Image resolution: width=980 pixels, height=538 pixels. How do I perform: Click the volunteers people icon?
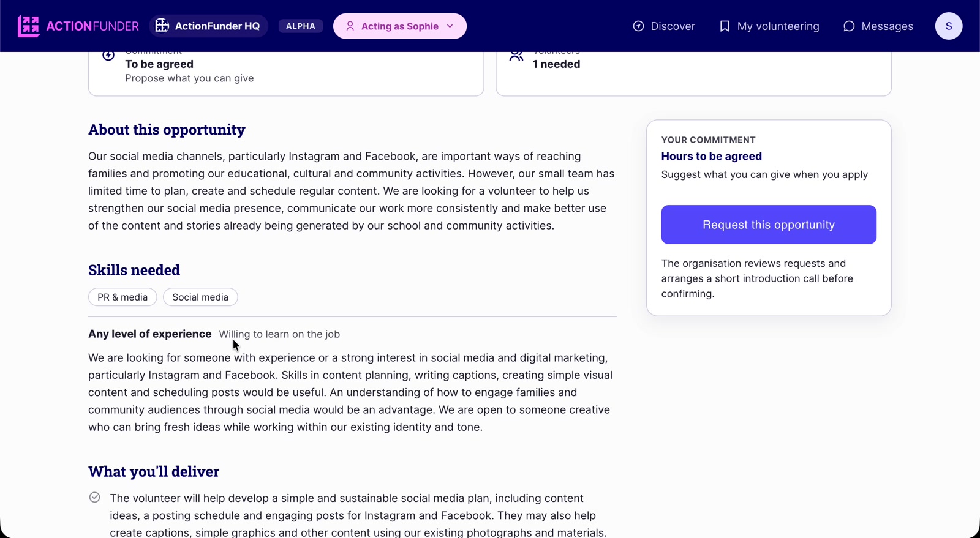[x=516, y=55]
